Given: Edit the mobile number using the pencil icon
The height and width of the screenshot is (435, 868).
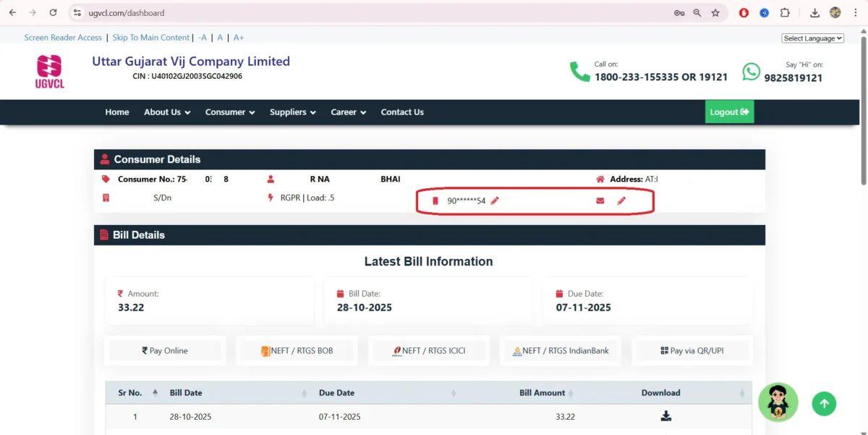Looking at the screenshot, I should point(495,200).
